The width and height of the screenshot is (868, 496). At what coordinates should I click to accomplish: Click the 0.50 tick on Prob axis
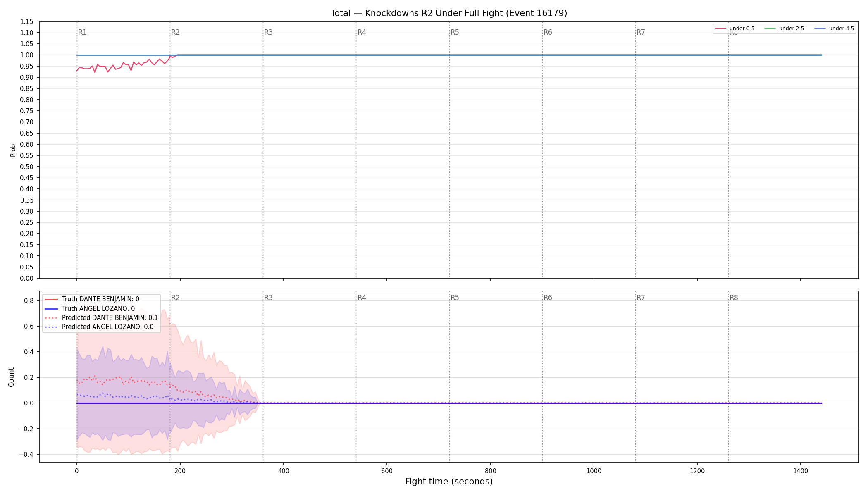(x=27, y=167)
